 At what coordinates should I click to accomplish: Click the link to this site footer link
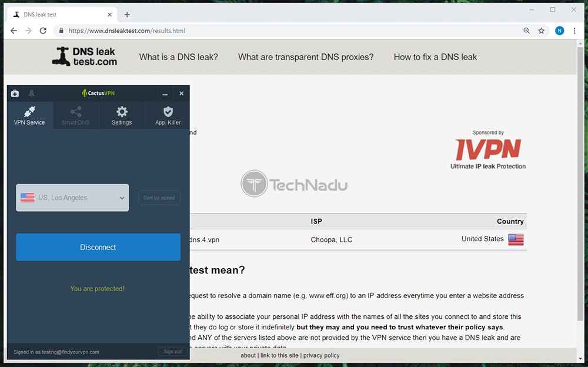pyautogui.click(x=279, y=355)
